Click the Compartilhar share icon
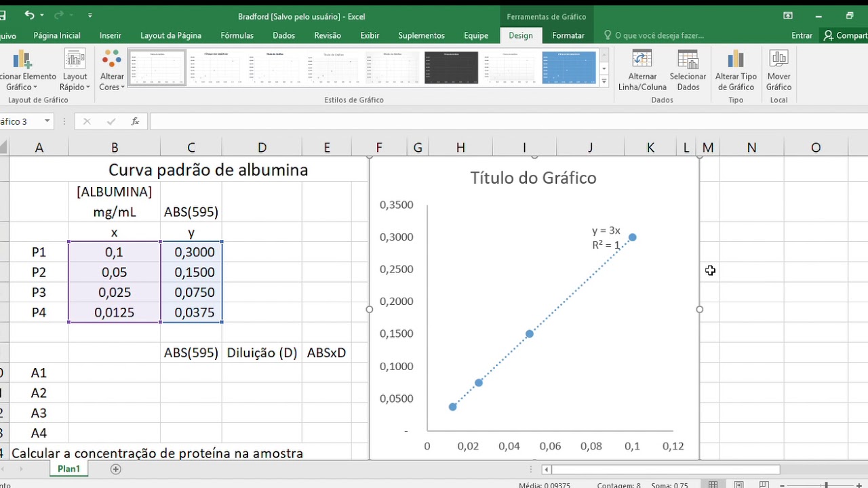 tap(845, 35)
